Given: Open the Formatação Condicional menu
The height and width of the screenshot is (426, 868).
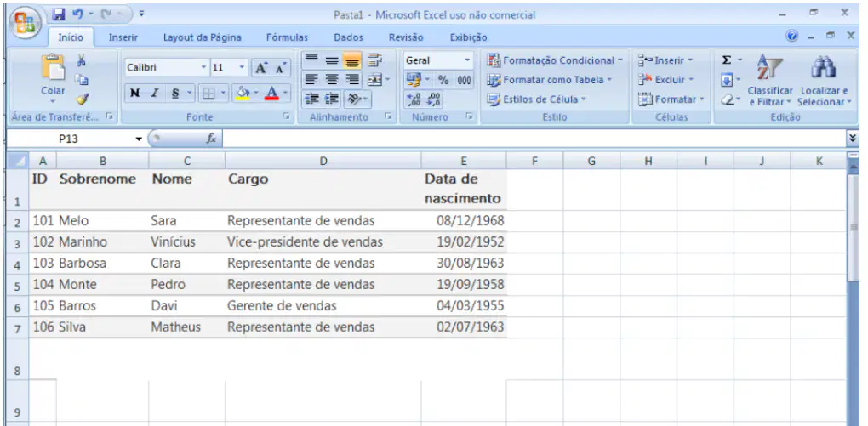Looking at the screenshot, I should point(555,60).
